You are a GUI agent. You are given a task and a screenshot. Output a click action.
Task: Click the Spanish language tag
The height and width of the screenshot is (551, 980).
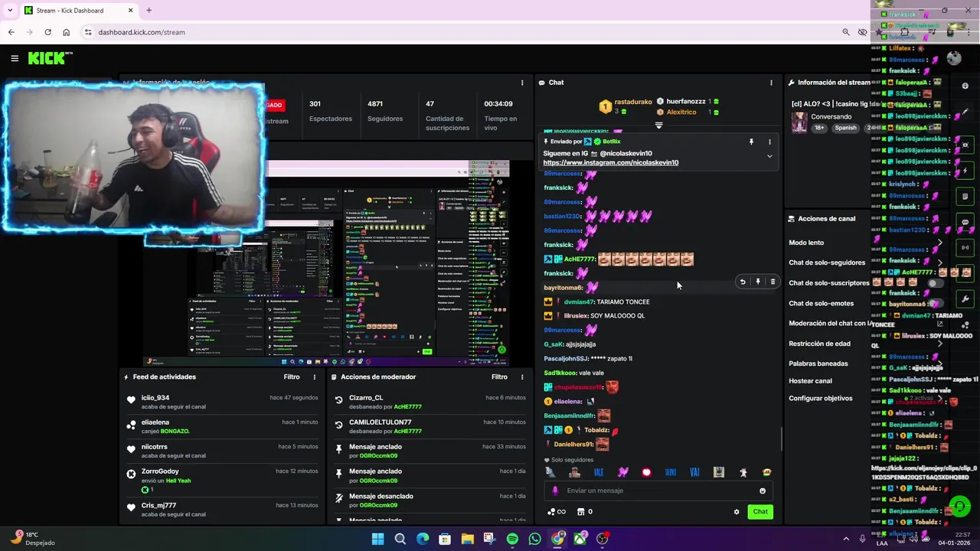coord(845,128)
